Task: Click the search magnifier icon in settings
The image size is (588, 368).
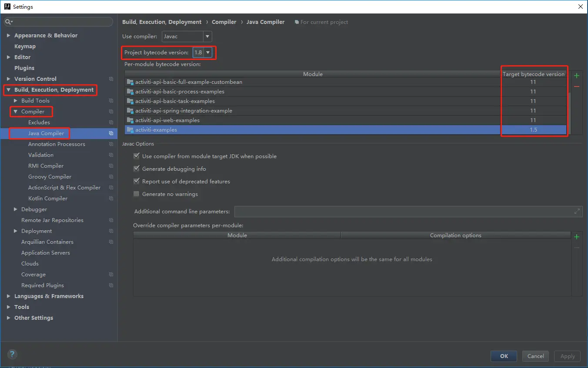Action: click(9, 22)
